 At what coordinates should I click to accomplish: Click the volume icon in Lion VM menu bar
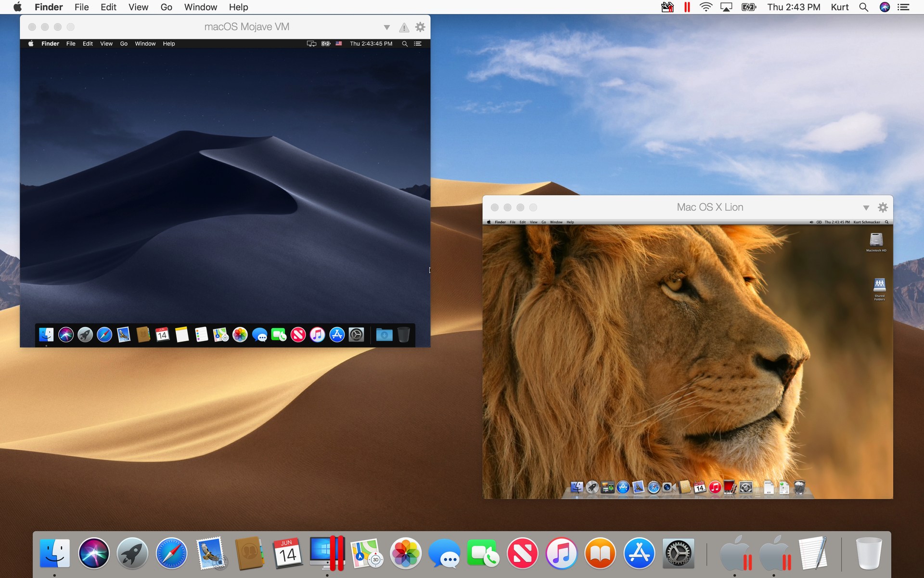pyautogui.click(x=811, y=222)
